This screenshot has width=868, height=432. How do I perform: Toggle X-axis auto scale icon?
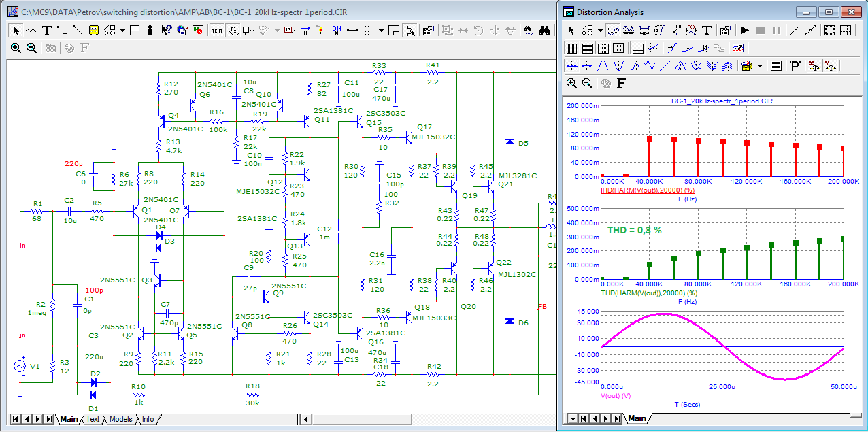814,66
